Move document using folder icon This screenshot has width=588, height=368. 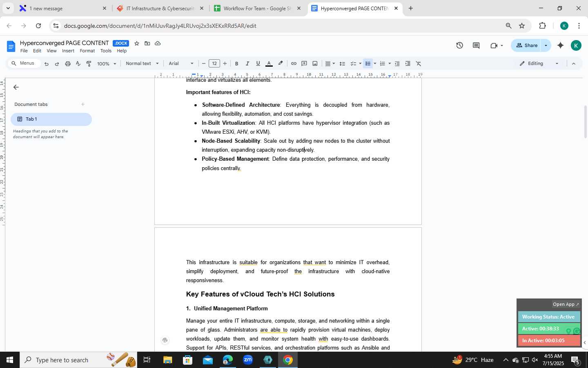(x=147, y=43)
